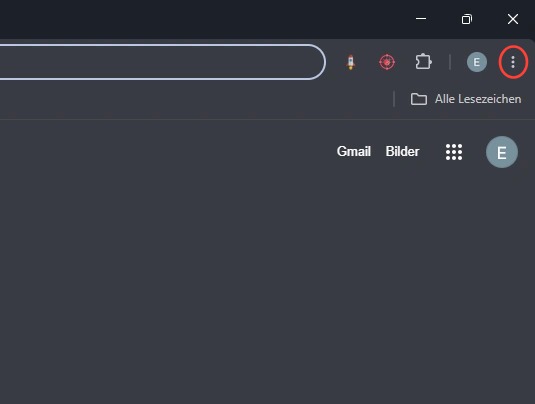Open the Extensions puzzle-piece menu
535x404 pixels.
pyautogui.click(x=423, y=62)
